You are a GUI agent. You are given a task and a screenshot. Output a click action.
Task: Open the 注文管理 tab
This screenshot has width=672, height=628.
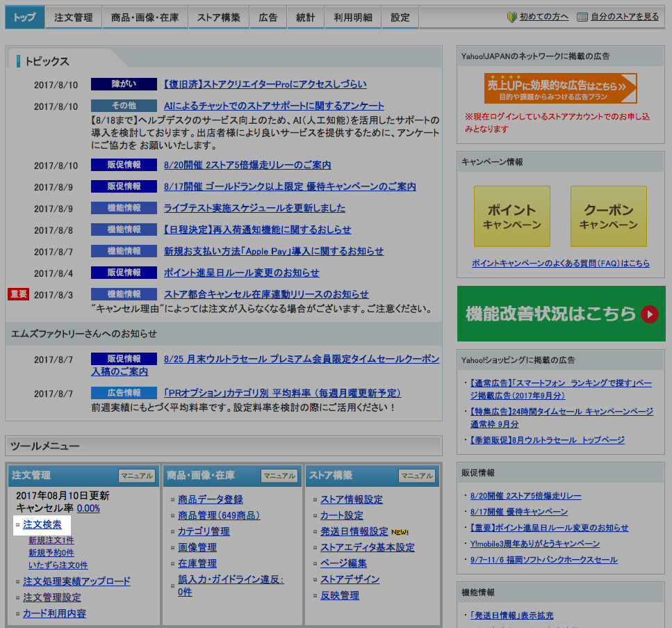pos(74,17)
